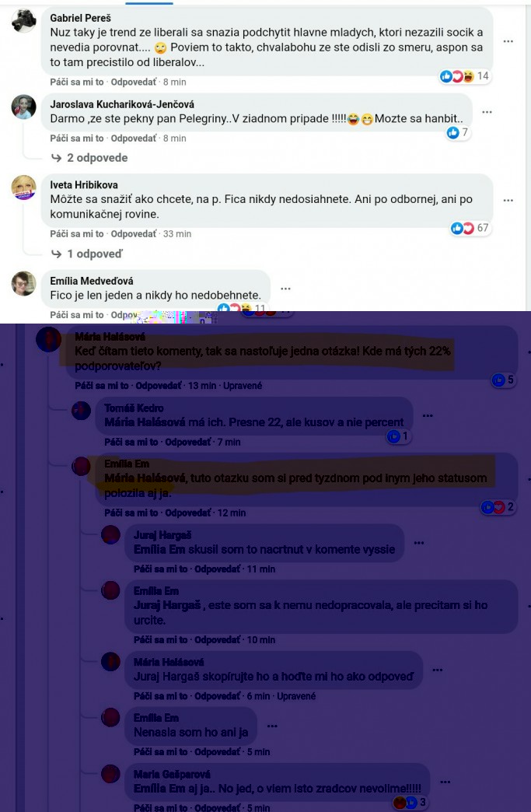
Task: View reactions count 14 on Gabriel's comment
Action: tap(464, 76)
